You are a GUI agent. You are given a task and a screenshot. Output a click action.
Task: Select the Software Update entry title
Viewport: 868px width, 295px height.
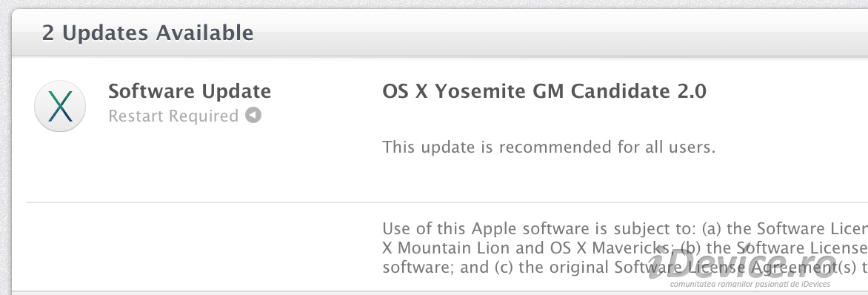[x=190, y=91]
